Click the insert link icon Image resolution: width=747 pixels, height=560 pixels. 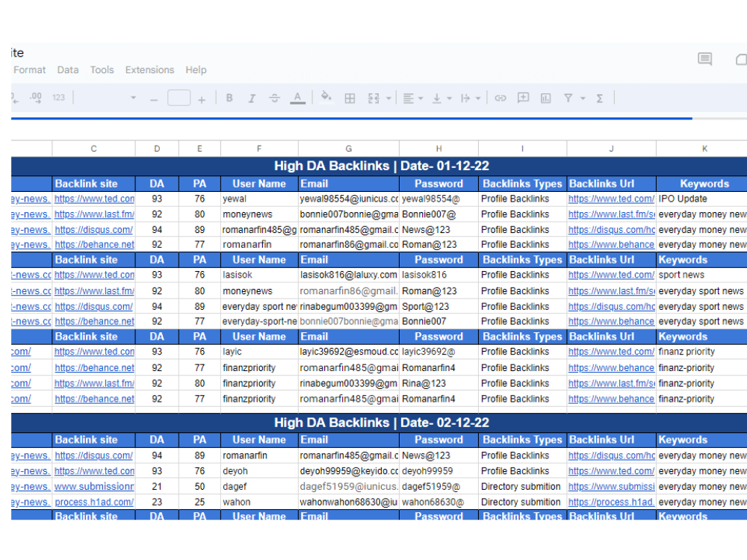pos(500,98)
